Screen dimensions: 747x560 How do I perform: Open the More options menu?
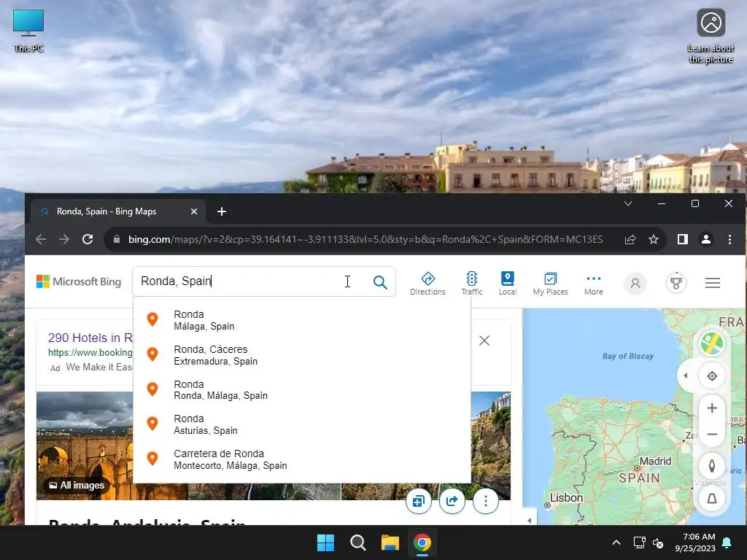click(594, 284)
